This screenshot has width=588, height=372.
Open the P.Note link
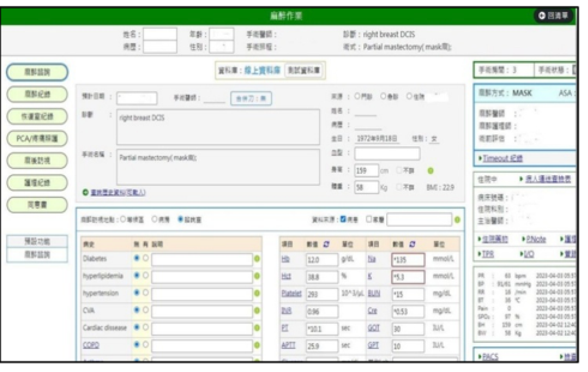click(x=536, y=239)
